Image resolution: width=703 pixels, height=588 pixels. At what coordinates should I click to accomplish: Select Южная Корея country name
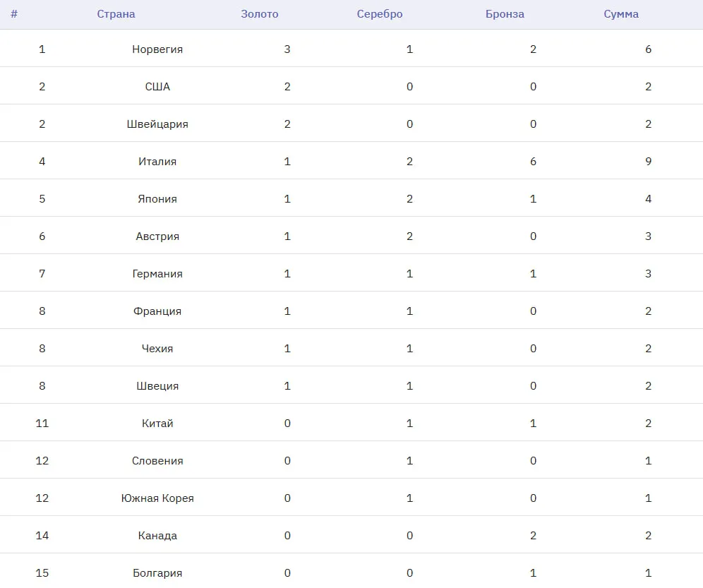157,498
